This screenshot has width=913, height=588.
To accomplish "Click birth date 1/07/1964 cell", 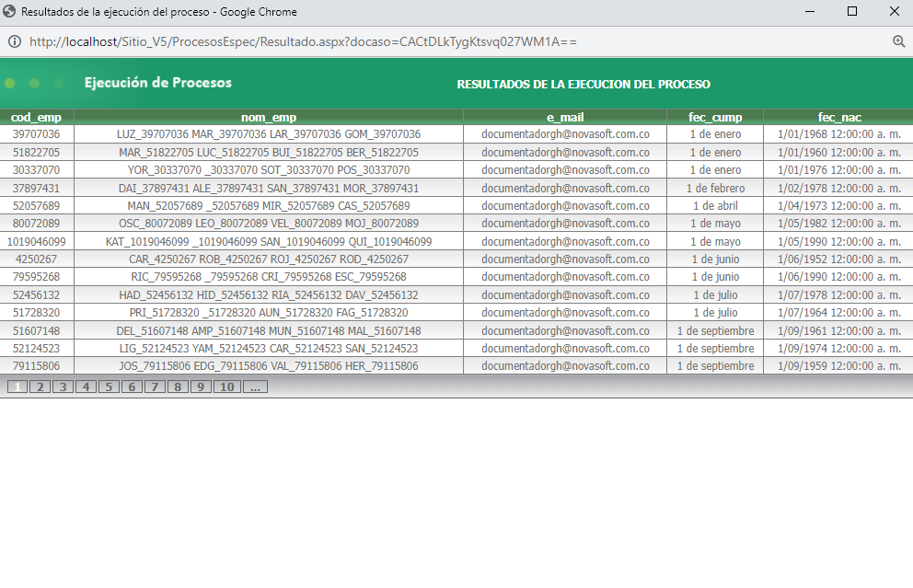I will (839, 313).
